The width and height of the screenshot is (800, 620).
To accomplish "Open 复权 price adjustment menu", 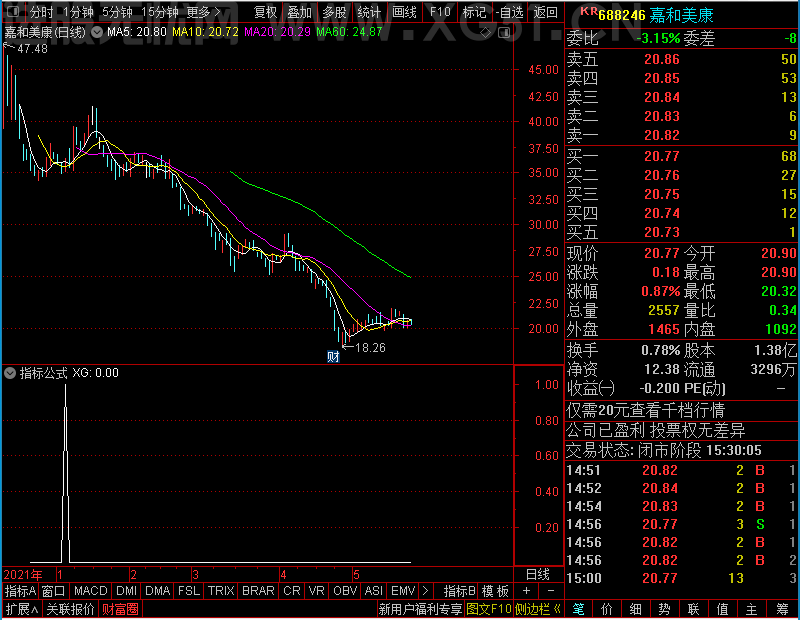I will pos(265,12).
